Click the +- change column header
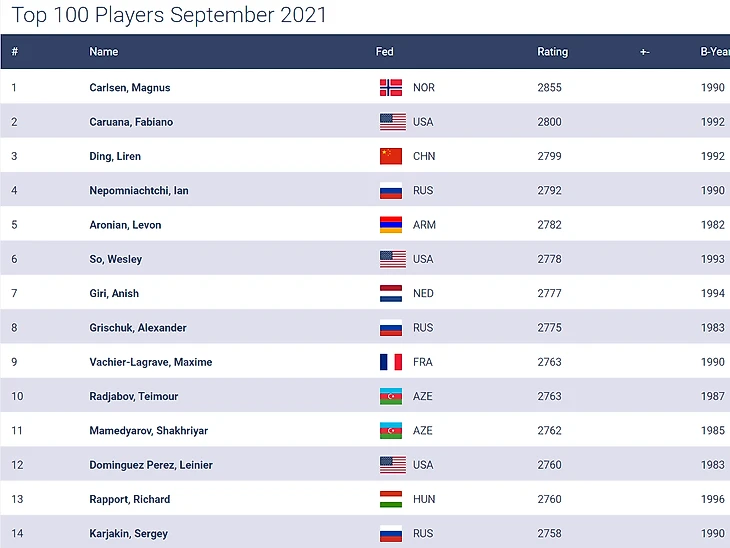 pyautogui.click(x=645, y=52)
